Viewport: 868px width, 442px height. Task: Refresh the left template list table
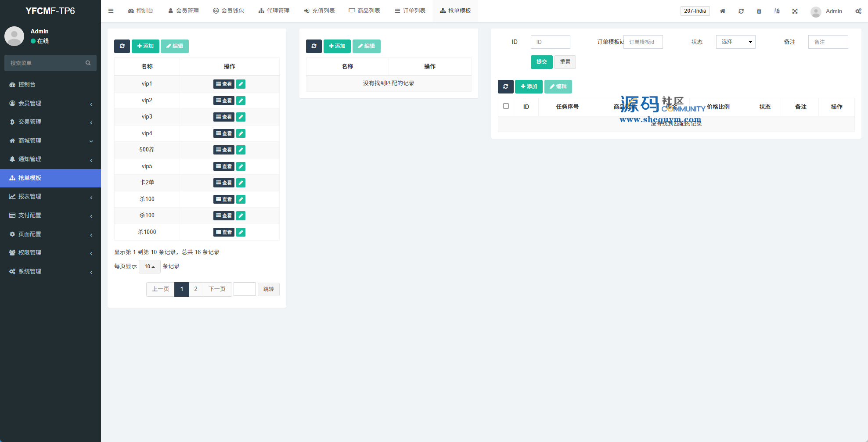[x=122, y=46]
